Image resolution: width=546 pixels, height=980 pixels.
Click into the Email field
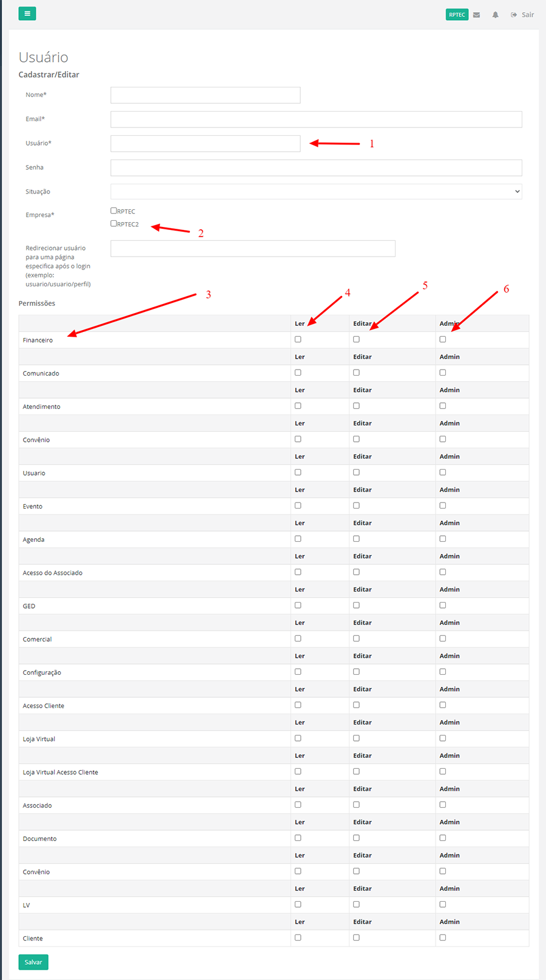316,120
